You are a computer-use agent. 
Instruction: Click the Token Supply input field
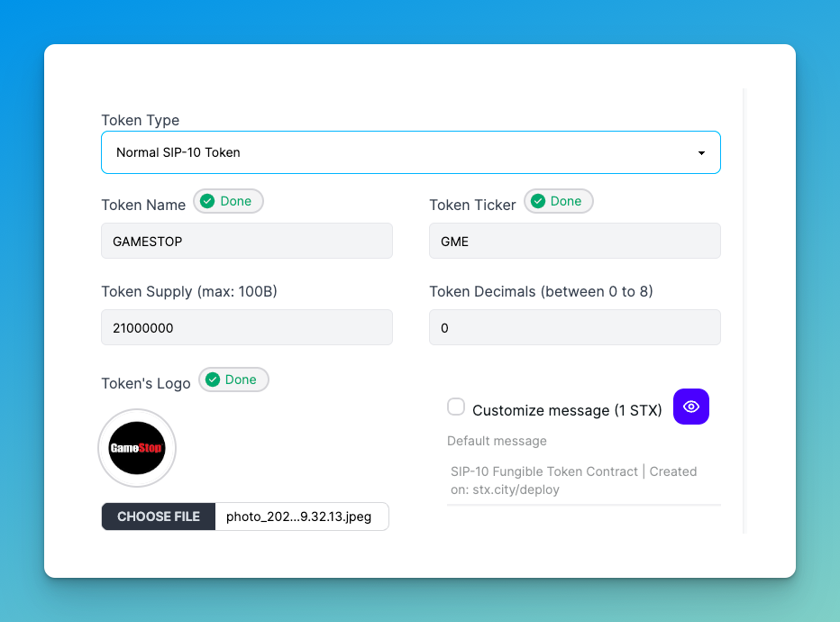(x=247, y=327)
